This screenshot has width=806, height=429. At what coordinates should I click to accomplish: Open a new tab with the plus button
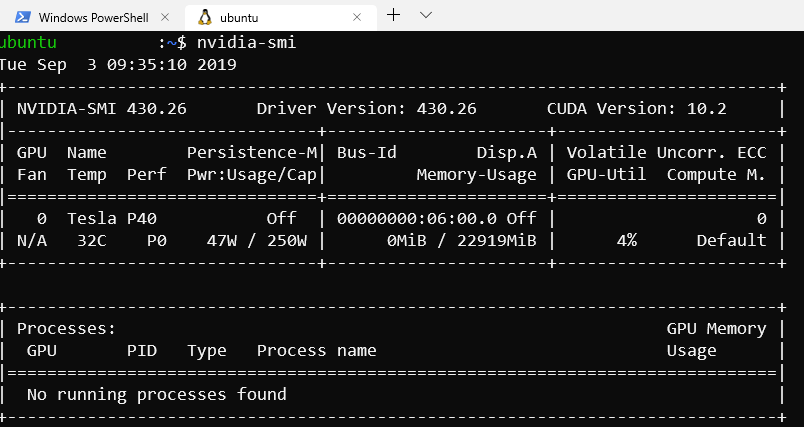point(394,15)
